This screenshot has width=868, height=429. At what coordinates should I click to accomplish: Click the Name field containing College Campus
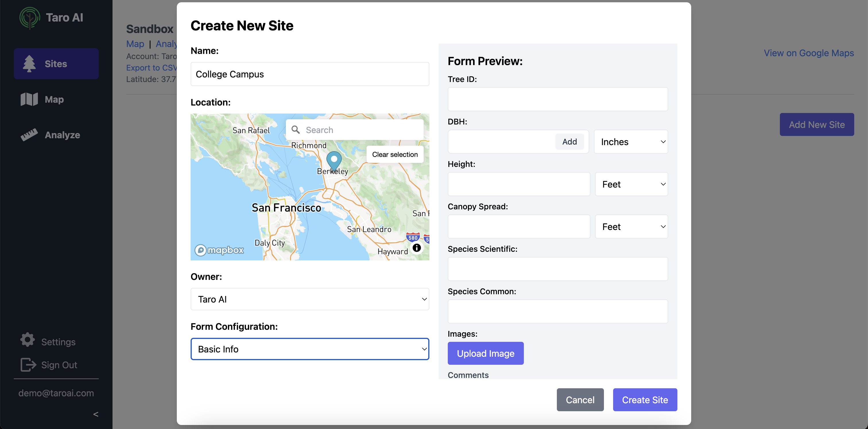(x=309, y=74)
